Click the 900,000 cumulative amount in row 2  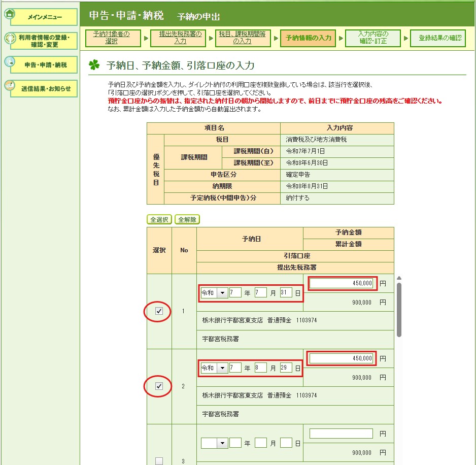pyautogui.click(x=361, y=378)
